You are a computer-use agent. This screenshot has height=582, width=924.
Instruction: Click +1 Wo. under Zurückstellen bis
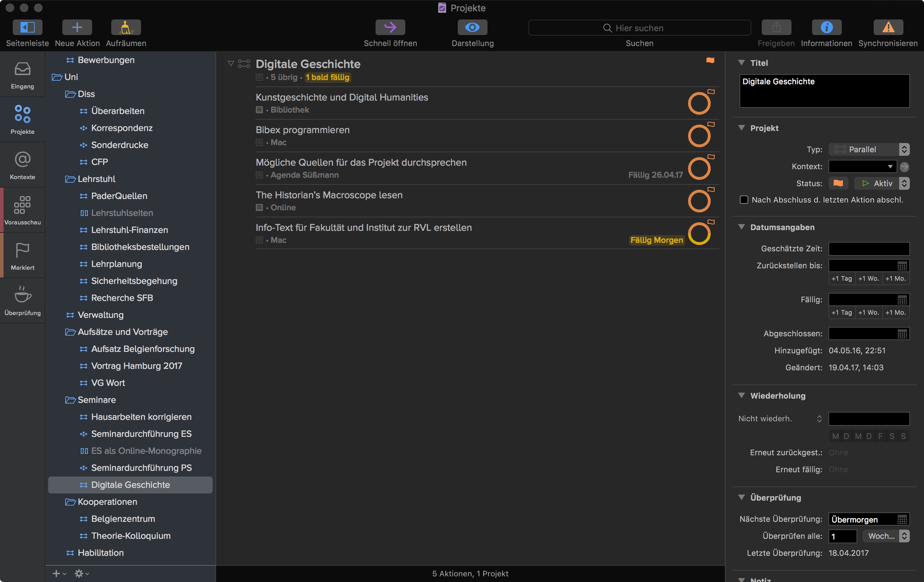868,278
